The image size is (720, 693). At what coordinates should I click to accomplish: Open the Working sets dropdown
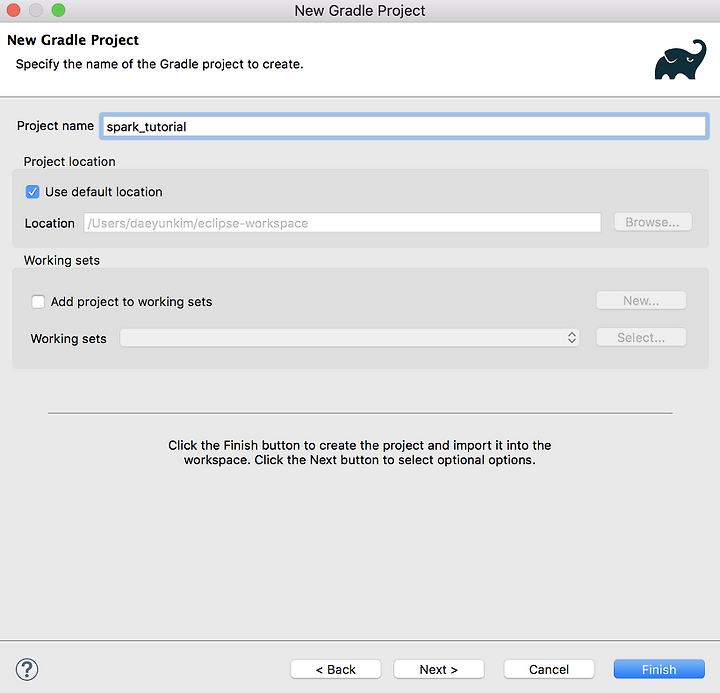click(349, 338)
